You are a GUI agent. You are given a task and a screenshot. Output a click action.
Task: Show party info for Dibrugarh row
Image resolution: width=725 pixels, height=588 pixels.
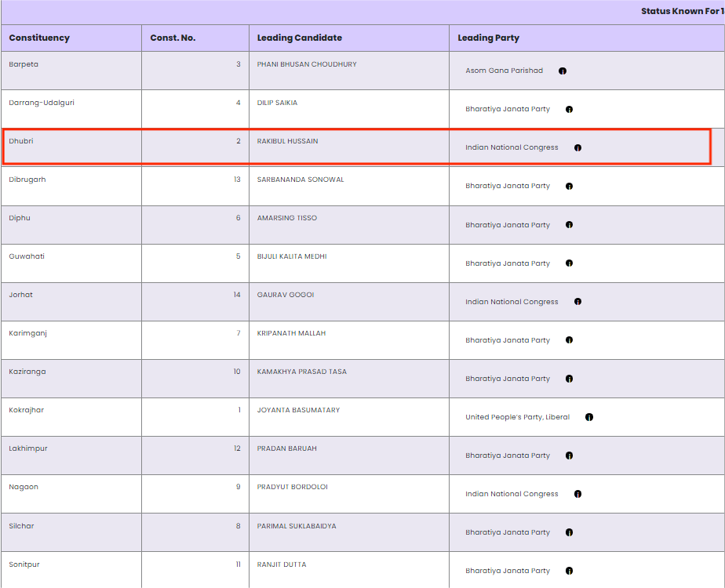tap(570, 187)
